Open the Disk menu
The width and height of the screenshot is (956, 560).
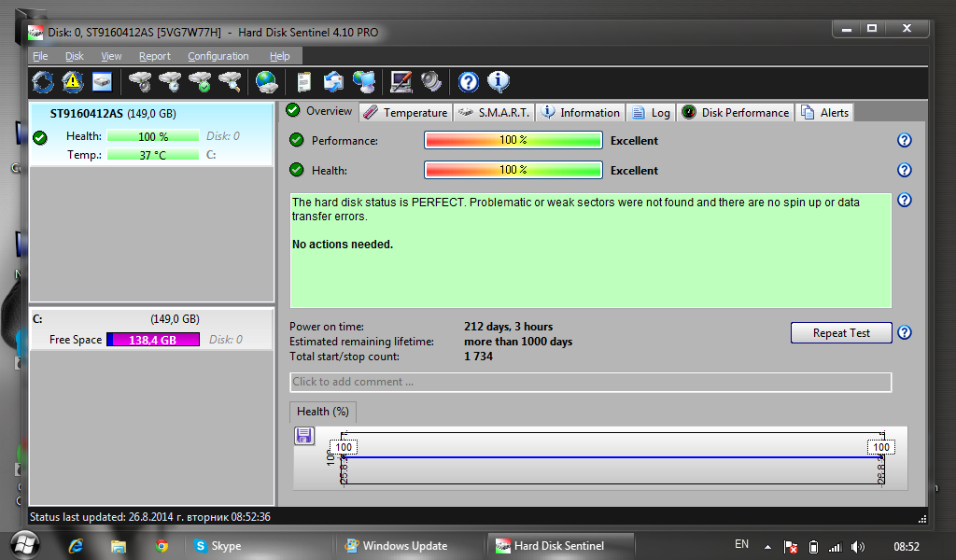pos(75,56)
